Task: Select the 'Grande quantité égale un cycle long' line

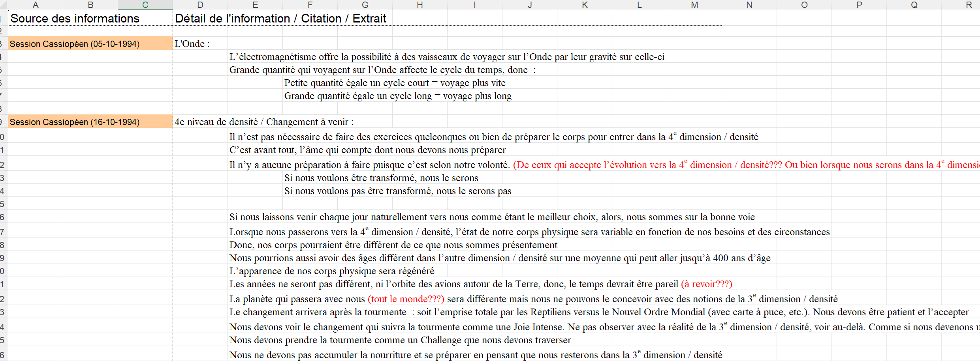Action: click(x=397, y=96)
